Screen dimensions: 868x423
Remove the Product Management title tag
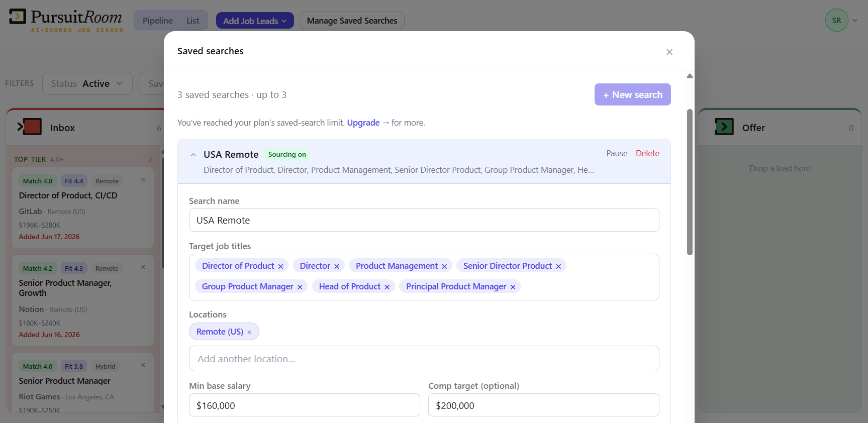point(444,266)
